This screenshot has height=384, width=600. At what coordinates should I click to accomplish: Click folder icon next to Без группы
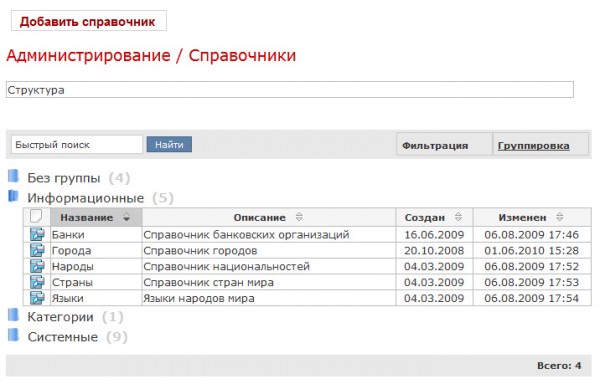tap(13, 176)
